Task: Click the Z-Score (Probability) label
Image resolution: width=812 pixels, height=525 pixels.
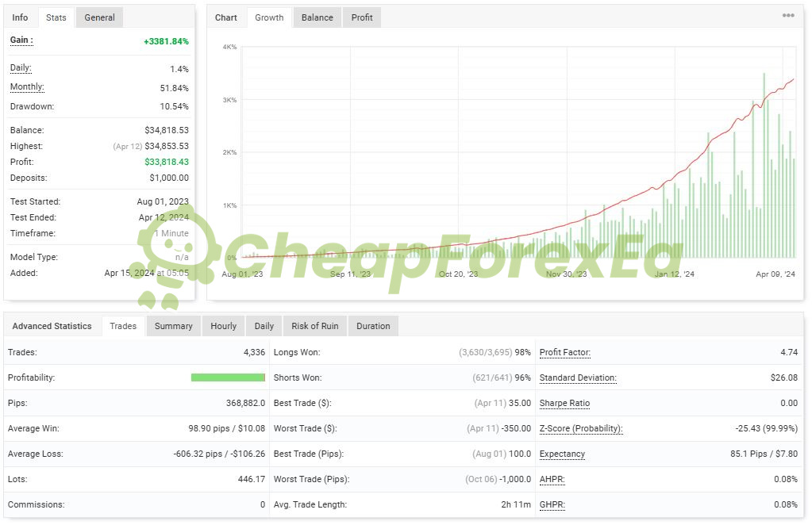Action: click(x=581, y=428)
